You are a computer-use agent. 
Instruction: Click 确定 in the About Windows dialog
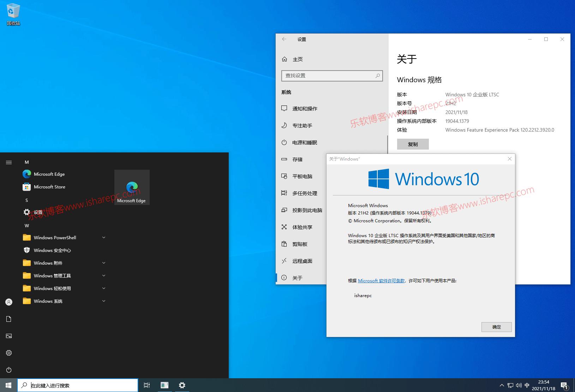[x=496, y=327]
